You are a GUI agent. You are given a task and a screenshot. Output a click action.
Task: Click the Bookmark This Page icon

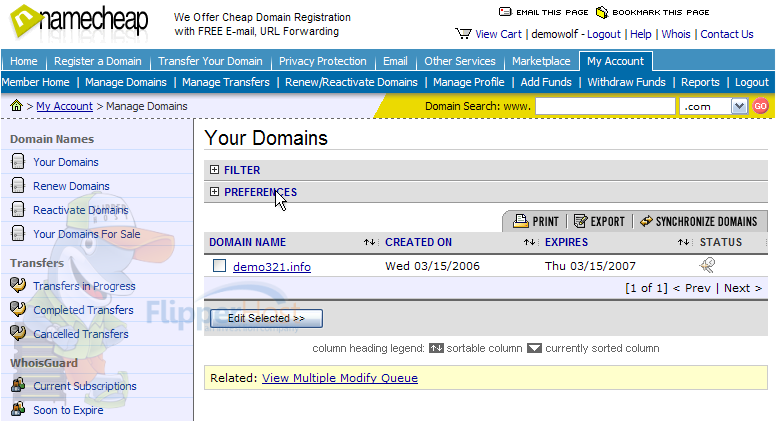pos(601,12)
